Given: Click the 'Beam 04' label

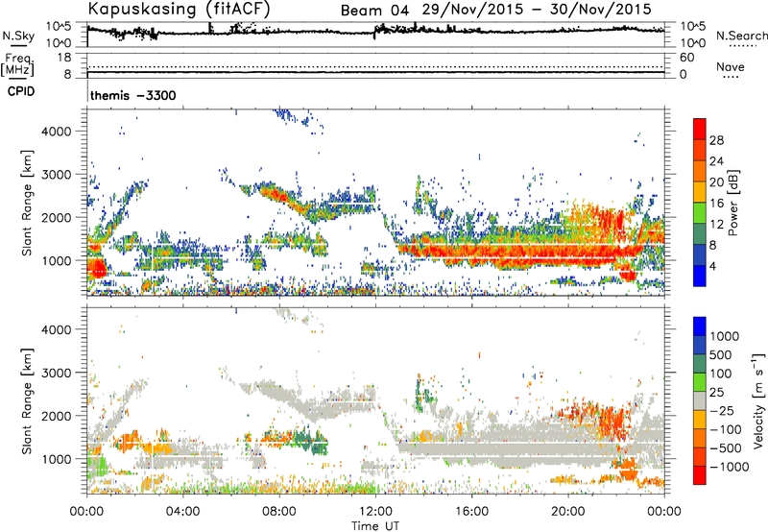Looking at the screenshot, I should tap(374, 11).
